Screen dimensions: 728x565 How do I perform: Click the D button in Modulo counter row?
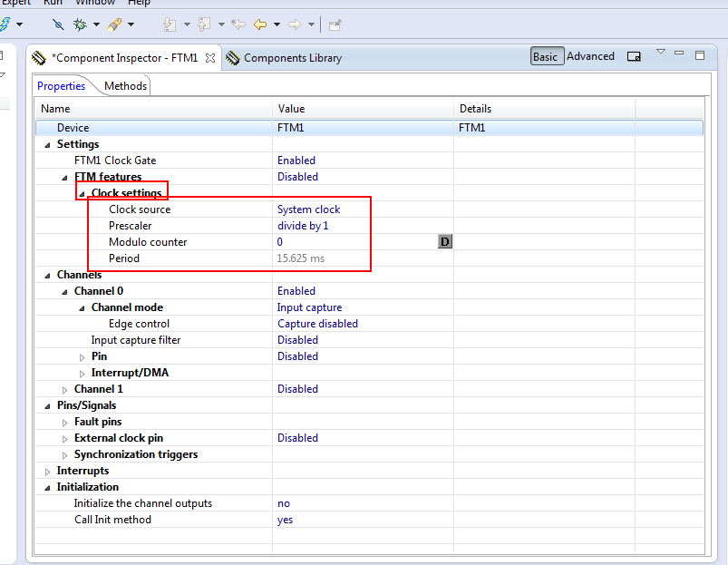(445, 241)
